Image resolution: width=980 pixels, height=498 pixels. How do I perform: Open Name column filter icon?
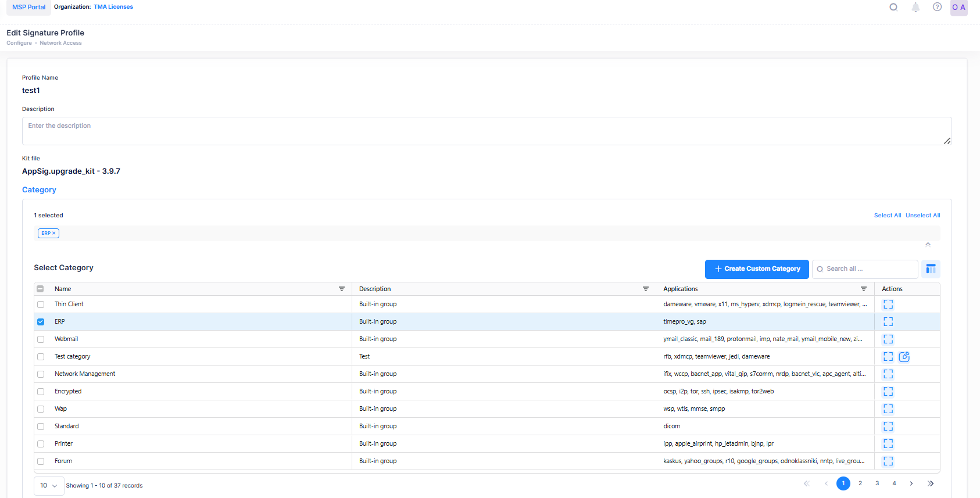pyautogui.click(x=342, y=289)
